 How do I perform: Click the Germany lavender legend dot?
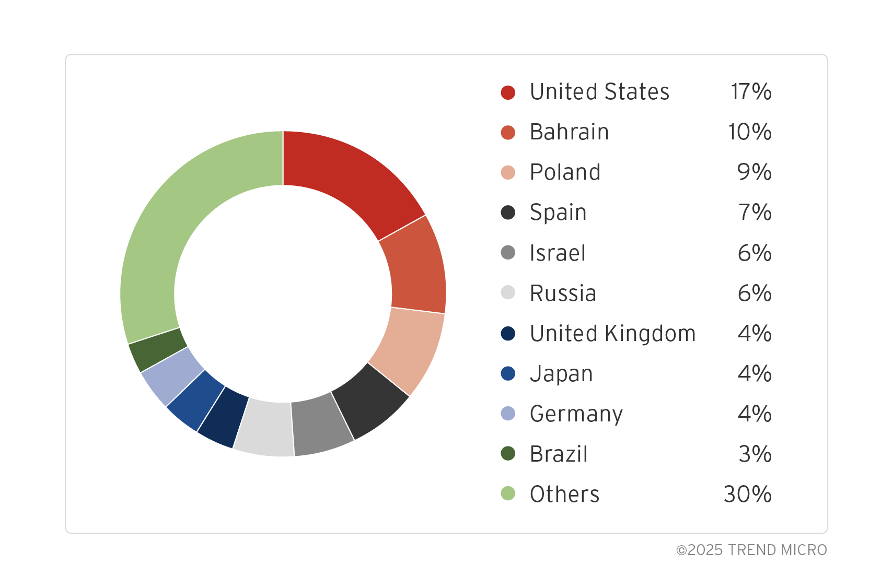(x=508, y=414)
